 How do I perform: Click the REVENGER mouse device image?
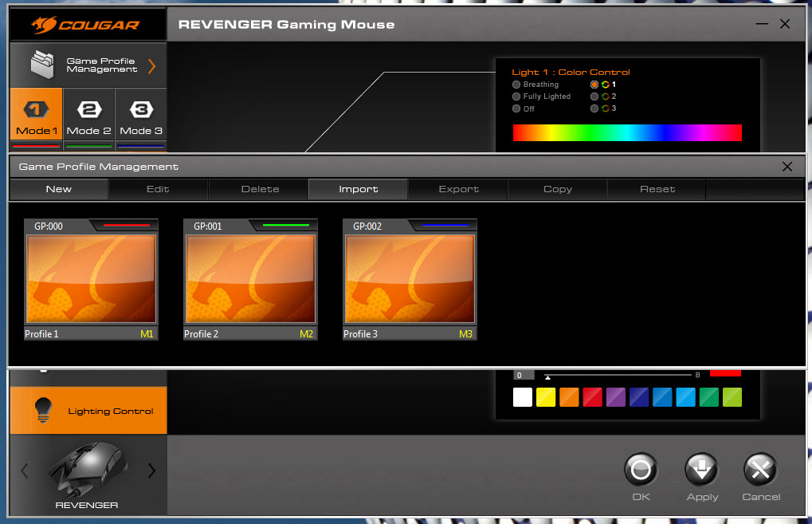[88, 469]
